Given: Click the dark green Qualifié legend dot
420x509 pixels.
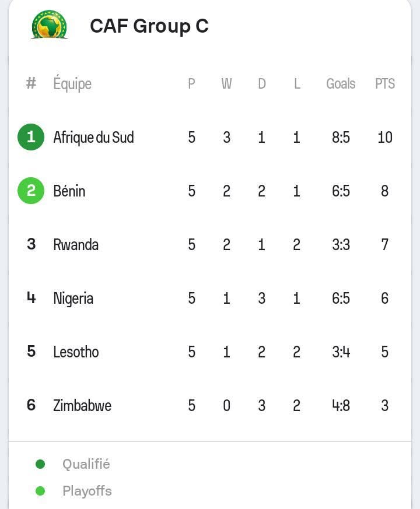Looking at the screenshot, I should tap(40, 464).
